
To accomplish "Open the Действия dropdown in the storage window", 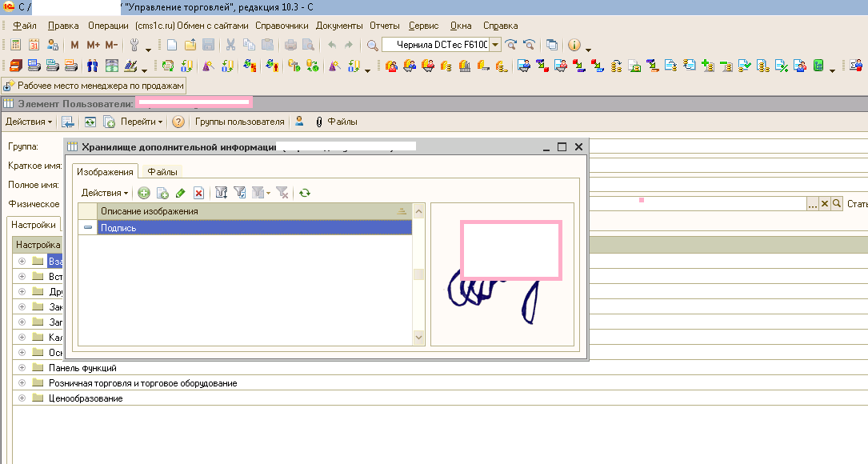I will click(x=104, y=193).
